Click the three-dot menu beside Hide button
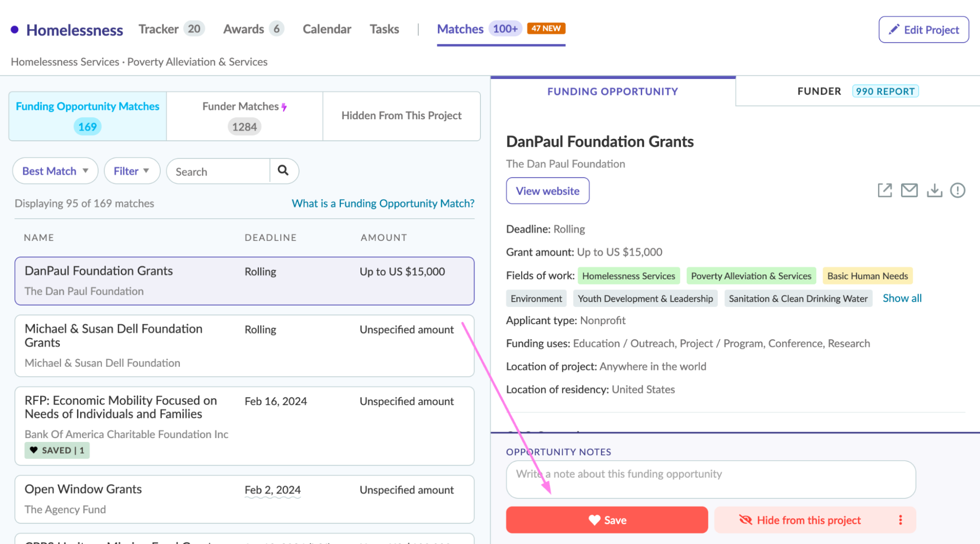This screenshot has width=980, height=544. [x=900, y=520]
